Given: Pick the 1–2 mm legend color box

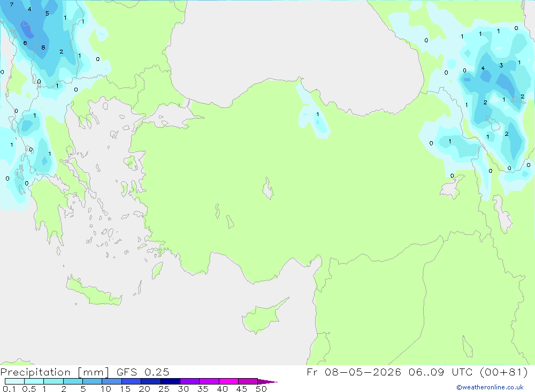Looking at the screenshot, I should [53, 381].
